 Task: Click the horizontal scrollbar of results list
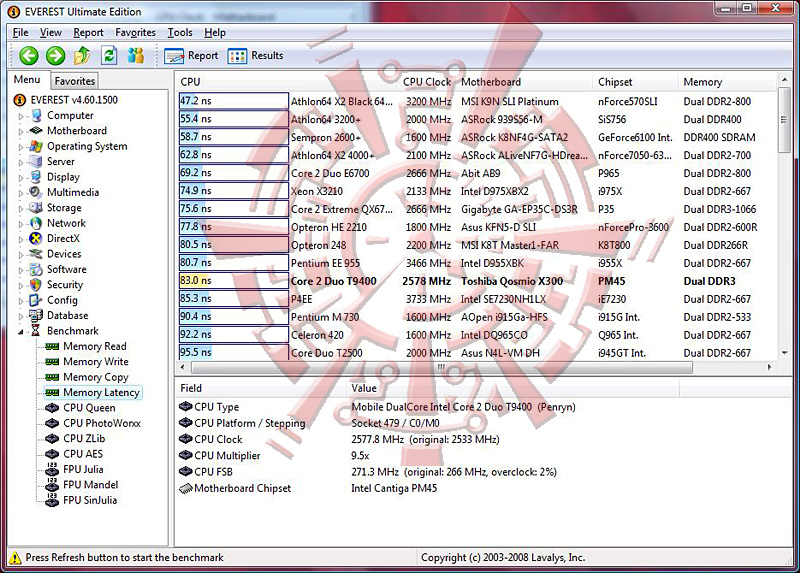click(x=442, y=367)
